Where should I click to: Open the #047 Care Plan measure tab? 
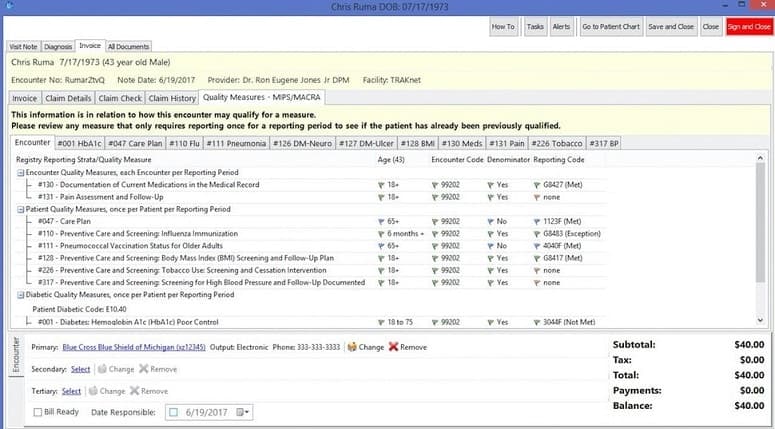point(135,143)
